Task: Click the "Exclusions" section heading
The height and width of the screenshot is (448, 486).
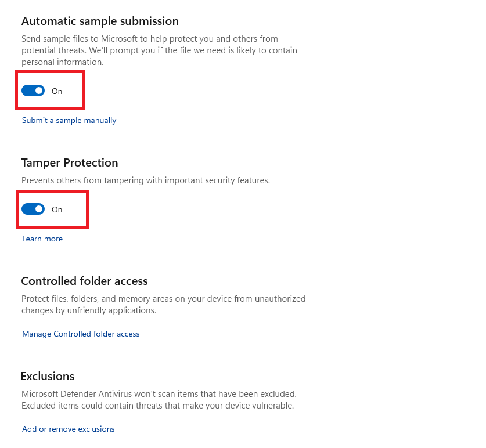Action: coord(48,377)
